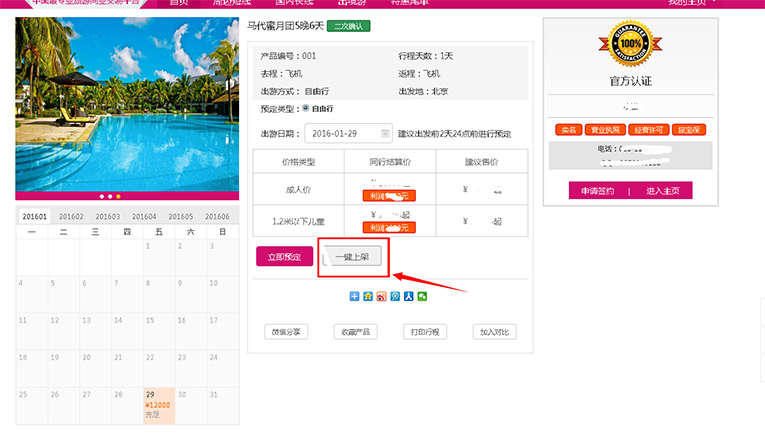The height and width of the screenshot is (433, 765).
Task: Click the 1.2米以下儿童 row label
Action: (x=299, y=221)
